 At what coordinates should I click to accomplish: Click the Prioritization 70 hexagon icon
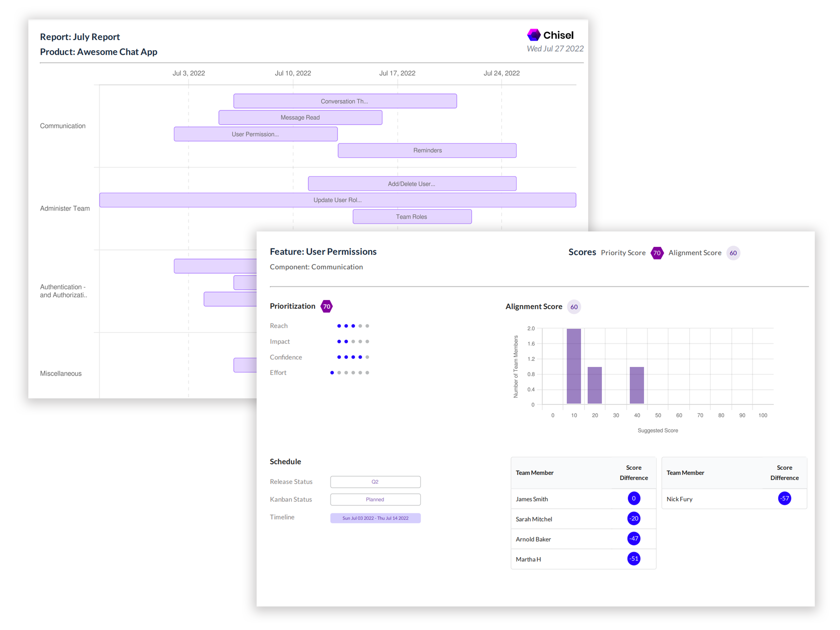coord(327,306)
